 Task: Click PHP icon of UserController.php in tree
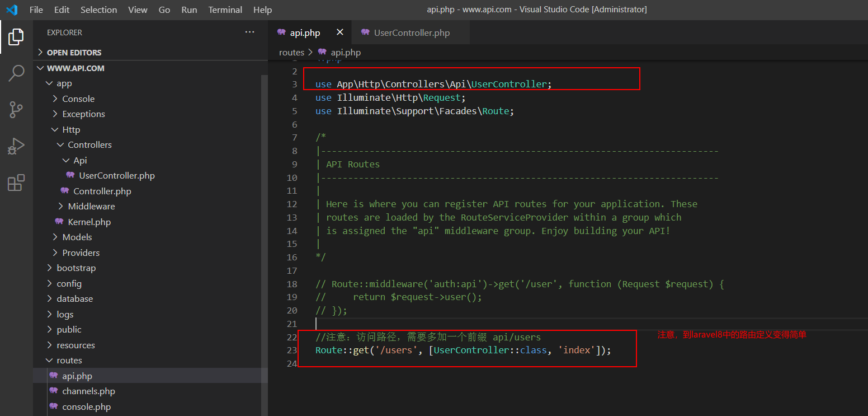tap(70, 175)
